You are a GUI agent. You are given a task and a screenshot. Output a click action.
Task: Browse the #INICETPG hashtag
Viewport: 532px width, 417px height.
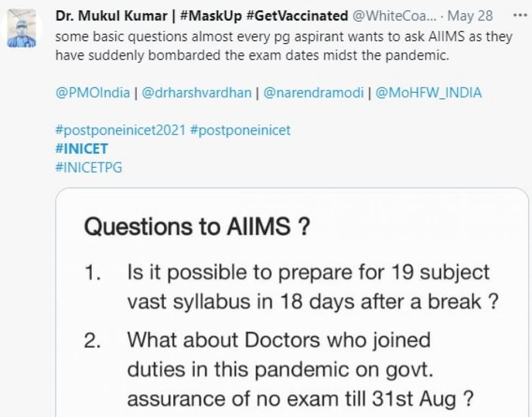88,167
